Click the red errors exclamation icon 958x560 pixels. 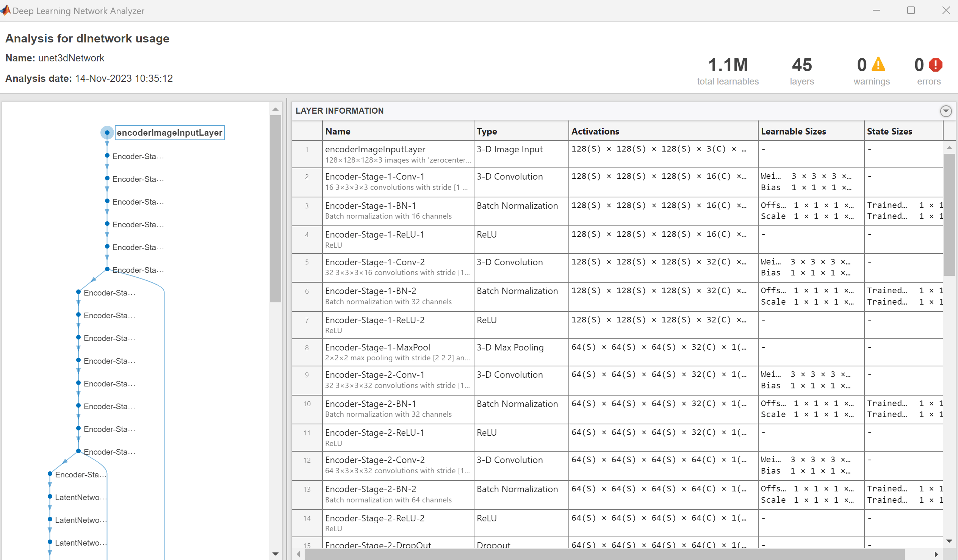pyautogui.click(x=935, y=65)
